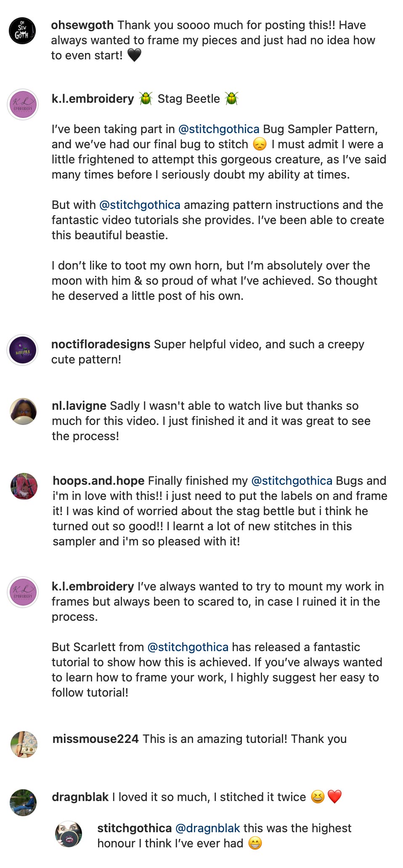Click the noctifloradesigns username
The height and width of the screenshot is (868, 403).
pos(101,344)
